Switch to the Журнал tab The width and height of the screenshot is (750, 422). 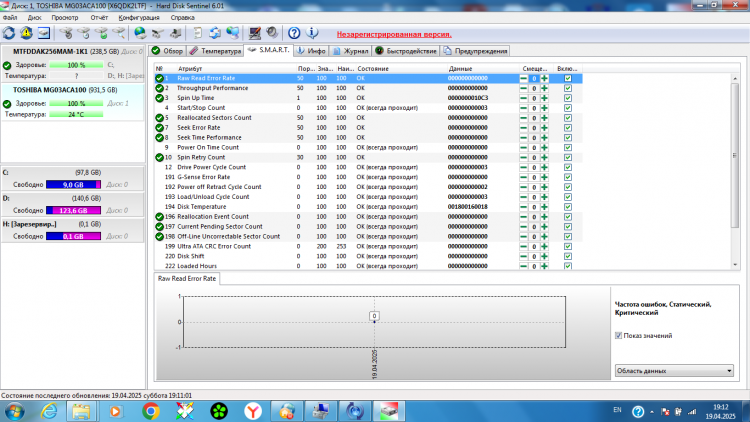click(x=351, y=51)
